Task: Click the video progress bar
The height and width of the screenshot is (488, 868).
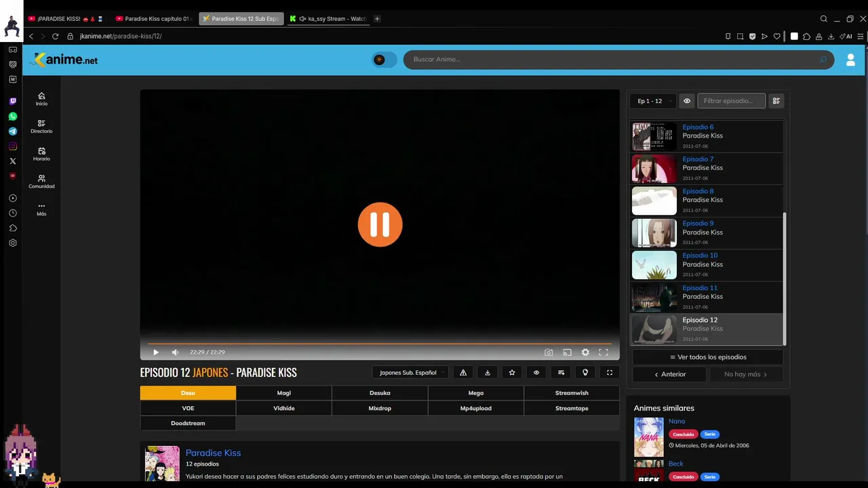Action: 380,344
